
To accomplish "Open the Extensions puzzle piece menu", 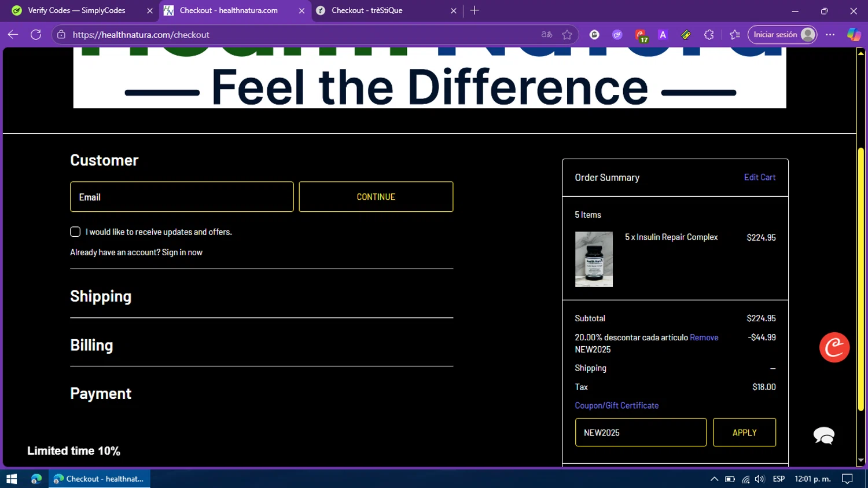I will [709, 35].
